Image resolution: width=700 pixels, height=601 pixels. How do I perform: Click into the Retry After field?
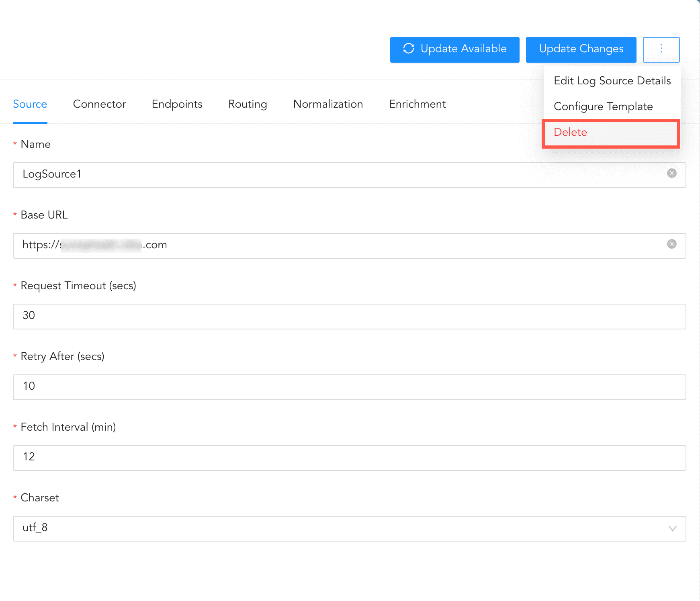[349, 387]
